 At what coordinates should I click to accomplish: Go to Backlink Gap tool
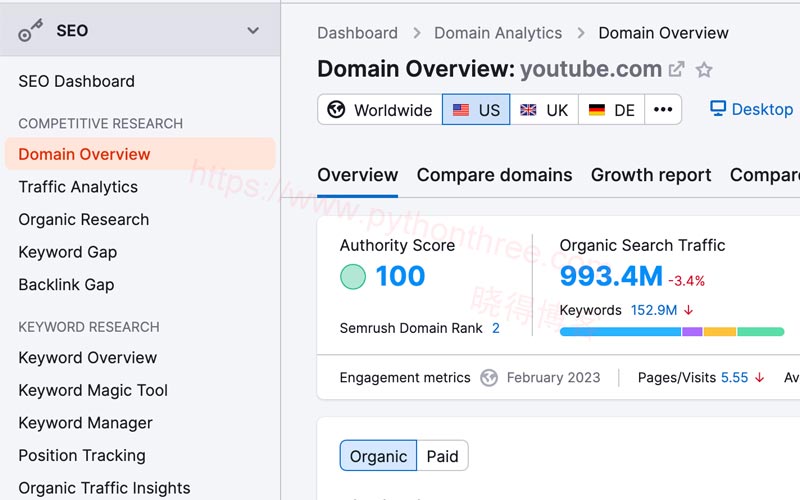(x=66, y=285)
